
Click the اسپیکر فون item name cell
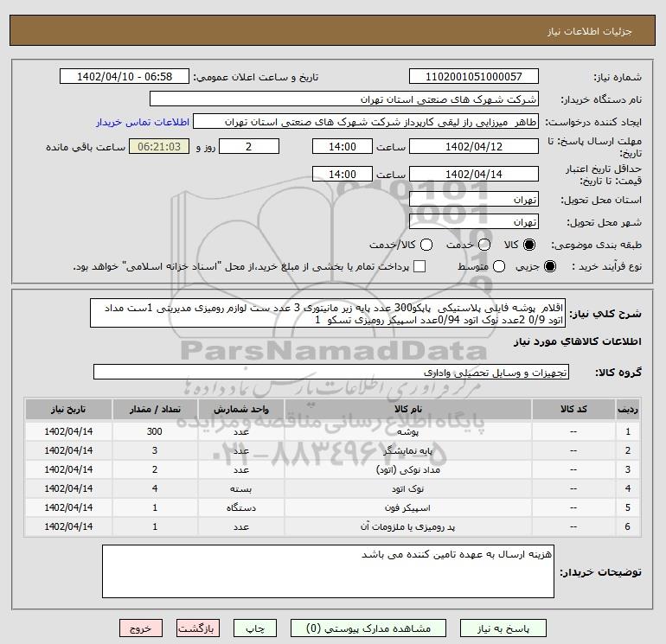pyautogui.click(x=407, y=507)
